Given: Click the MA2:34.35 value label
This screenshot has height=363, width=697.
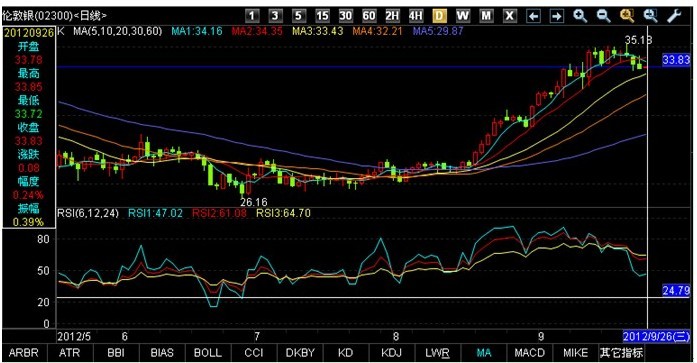Looking at the screenshot, I should pos(257,31).
